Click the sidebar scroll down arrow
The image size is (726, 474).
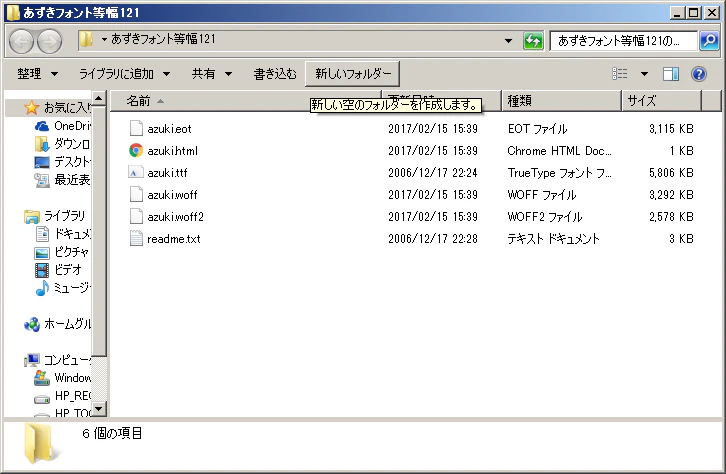(99, 409)
